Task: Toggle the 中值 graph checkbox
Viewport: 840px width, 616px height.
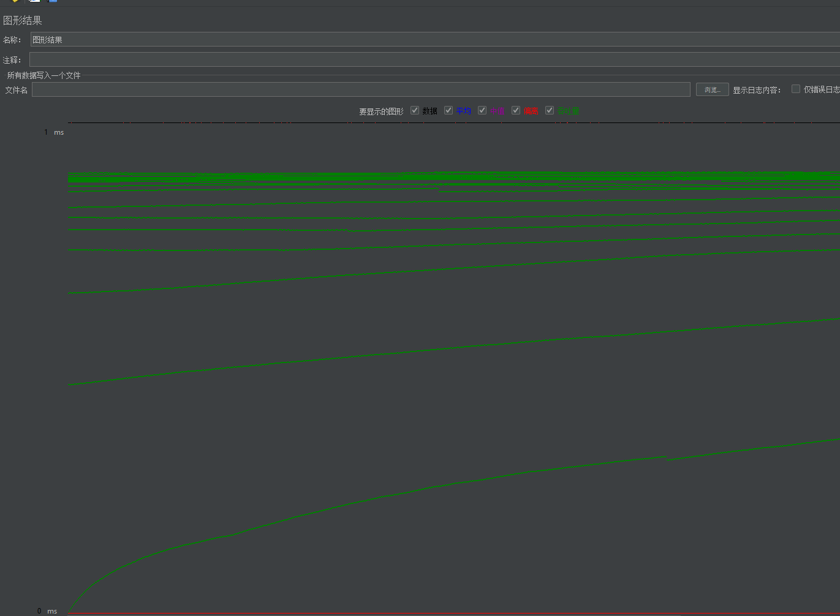Action: pos(482,110)
